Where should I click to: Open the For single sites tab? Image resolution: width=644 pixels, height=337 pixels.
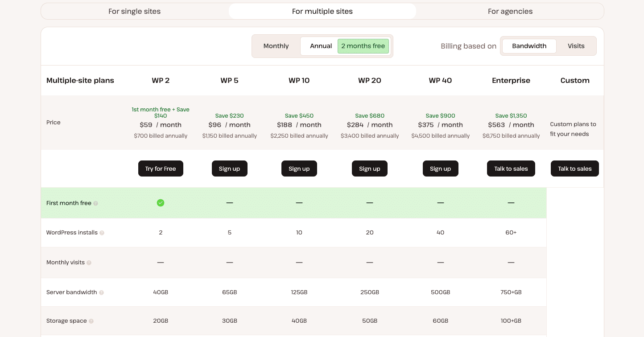(134, 11)
